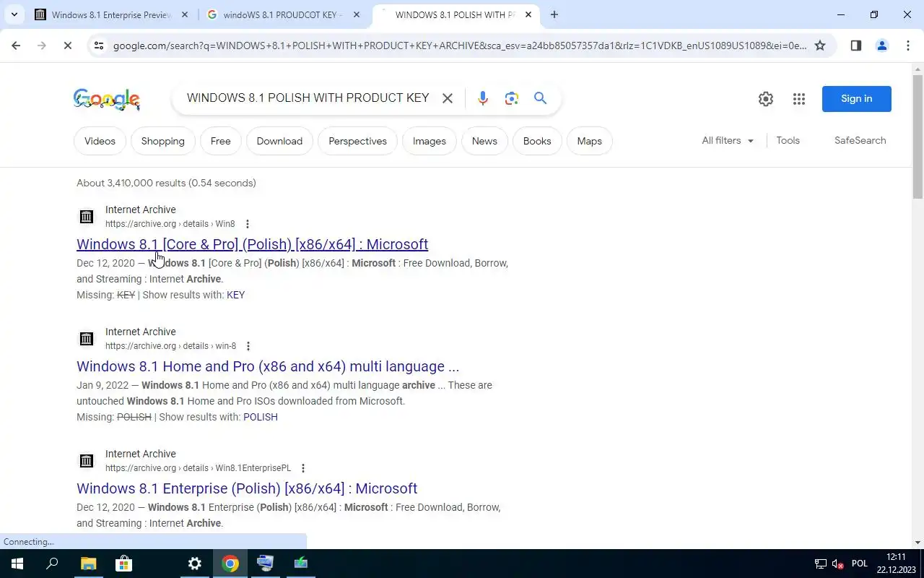Screen dimensions: 924x578
Task: Expand the All filters dropdown
Action: click(728, 141)
